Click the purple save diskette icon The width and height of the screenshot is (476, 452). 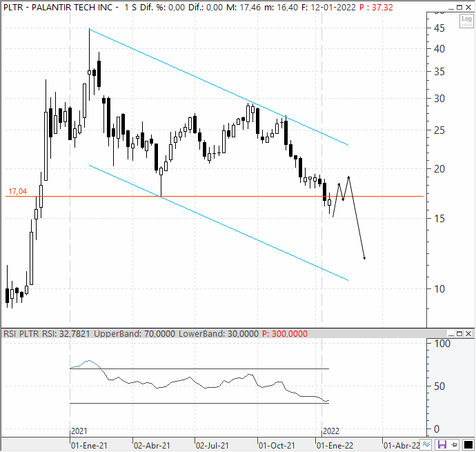pyautogui.click(x=442, y=445)
